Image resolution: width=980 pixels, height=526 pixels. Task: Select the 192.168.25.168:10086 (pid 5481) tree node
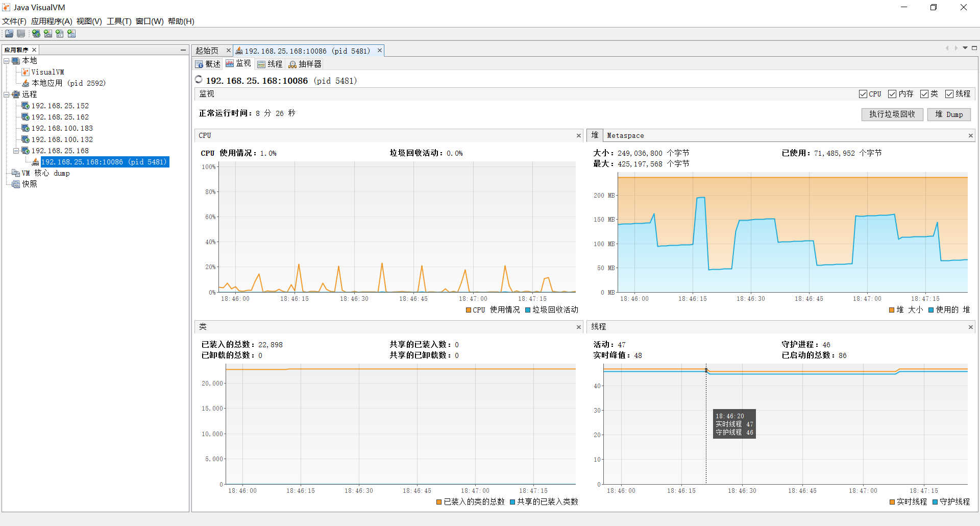pyautogui.click(x=105, y=162)
